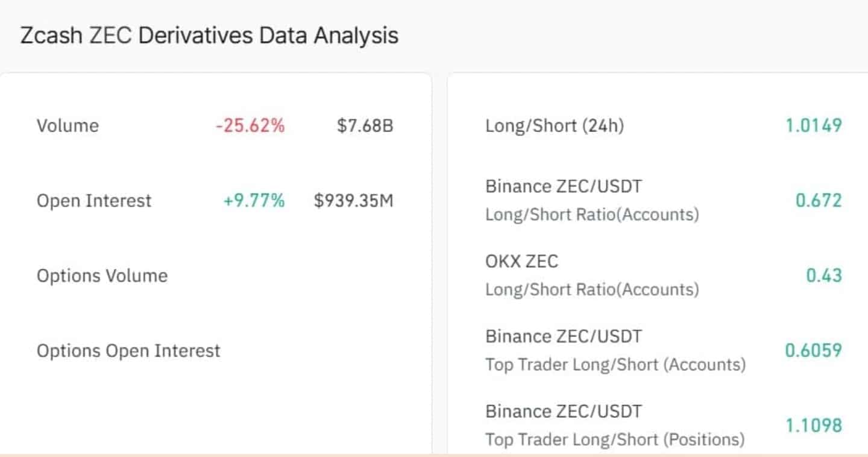The height and width of the screenshot is (457, 868).
Task: Open the first Binance ZEC/USDT accounts row
Action: pyautogui.click(x=564, y=186)
